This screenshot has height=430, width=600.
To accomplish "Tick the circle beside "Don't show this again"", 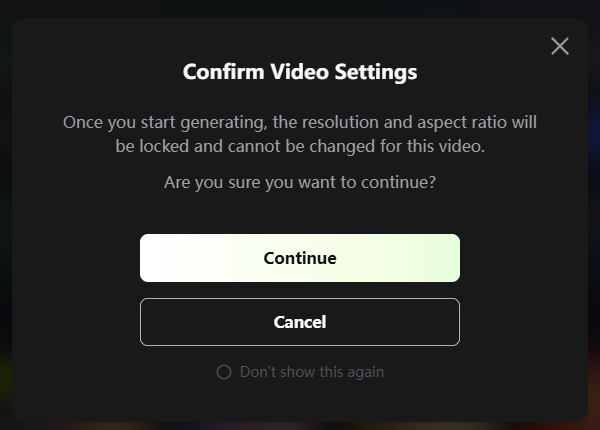I will 224,372.
